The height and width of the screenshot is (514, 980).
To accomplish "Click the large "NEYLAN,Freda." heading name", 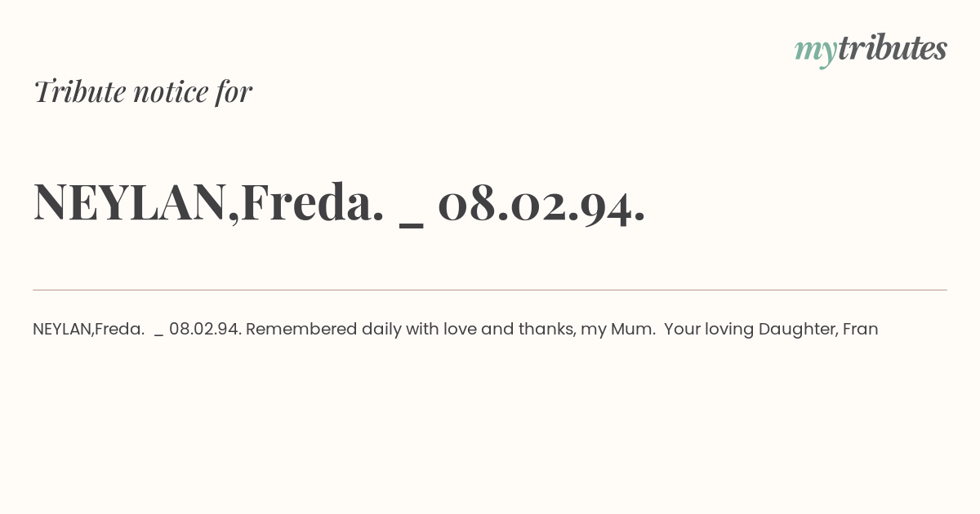I will pos(209,202).
